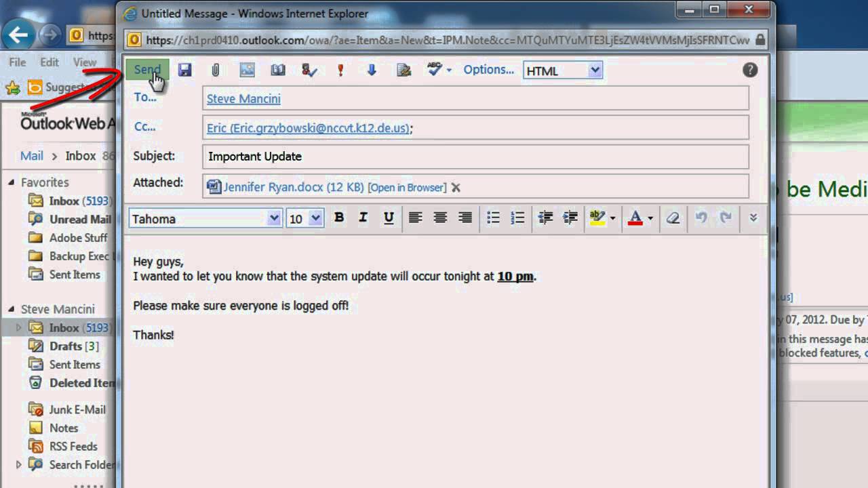This screenshot has width=868, height=488.
Task: Open File menu in background browser
Action: (x=18, y=62)
